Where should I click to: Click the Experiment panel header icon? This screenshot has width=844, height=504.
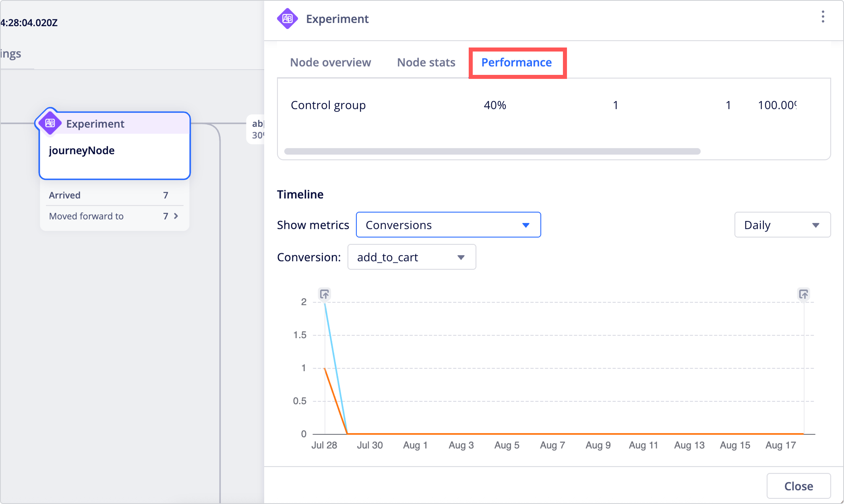tap(288, 19)
